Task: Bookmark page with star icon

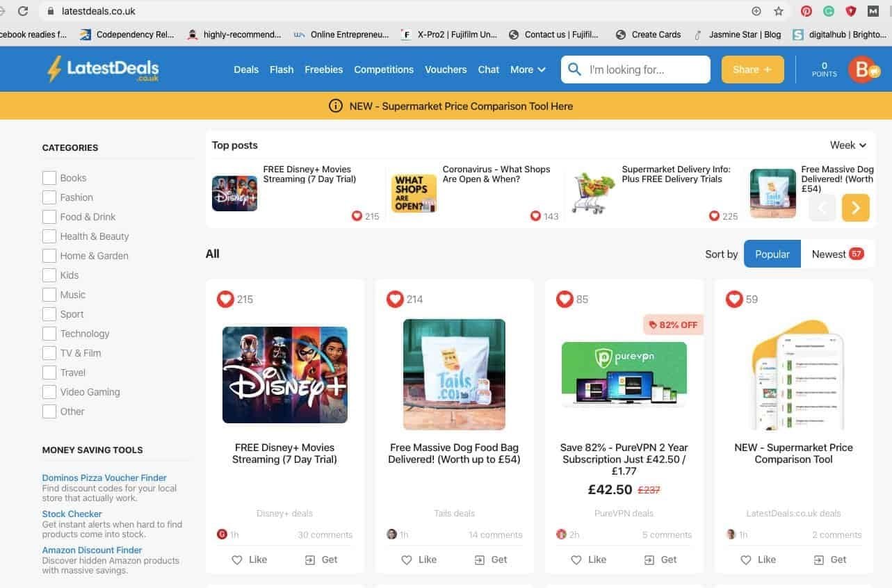Action: coord(779,11)
